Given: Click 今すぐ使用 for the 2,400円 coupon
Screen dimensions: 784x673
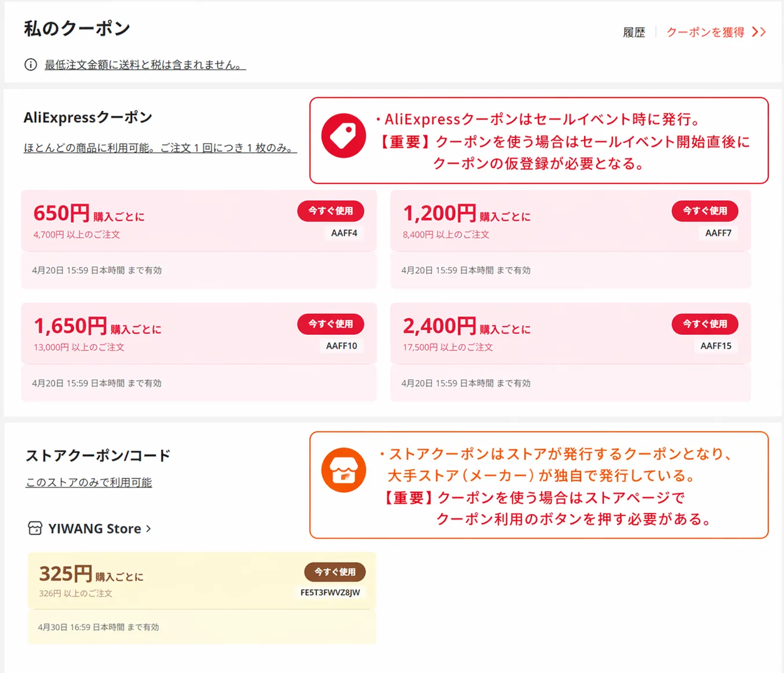Looking at the screenshot, I should click(705, 324).
